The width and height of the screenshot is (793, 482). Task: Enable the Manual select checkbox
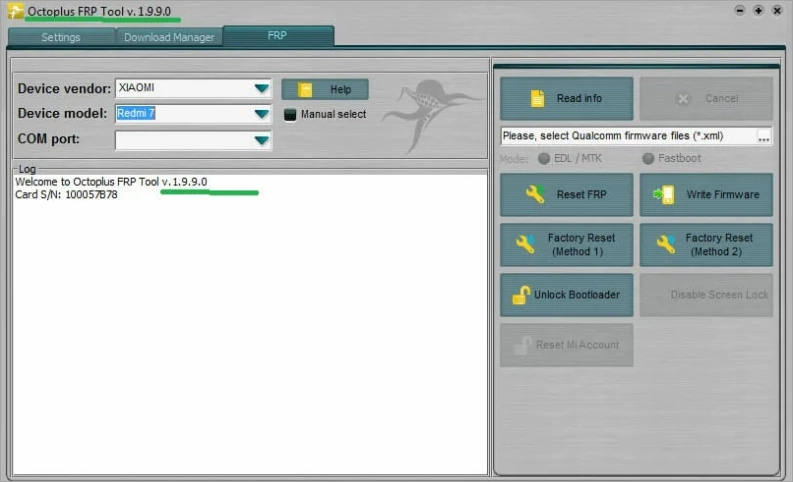[x=290, y=115]
